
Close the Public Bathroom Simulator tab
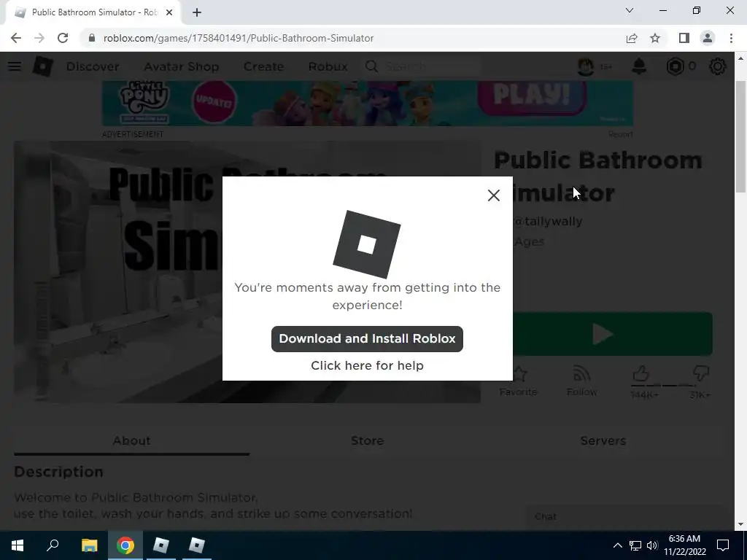click(x=169, y=13)
